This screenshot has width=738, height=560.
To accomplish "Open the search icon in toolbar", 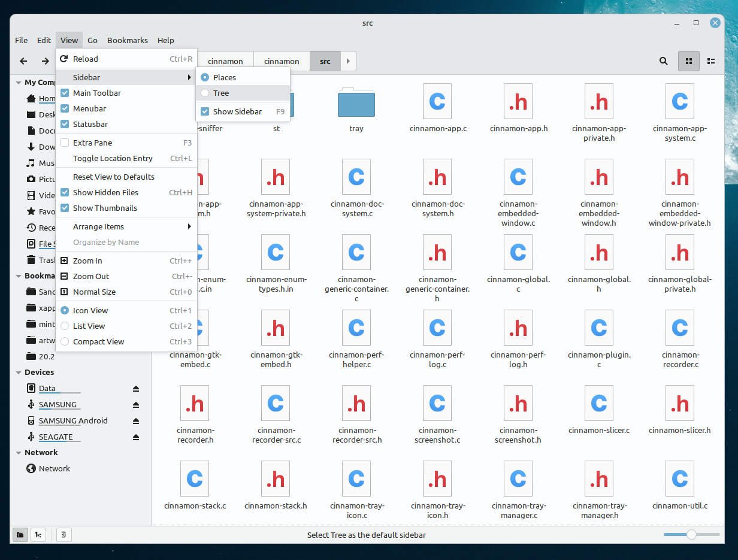I will [663, 60].
